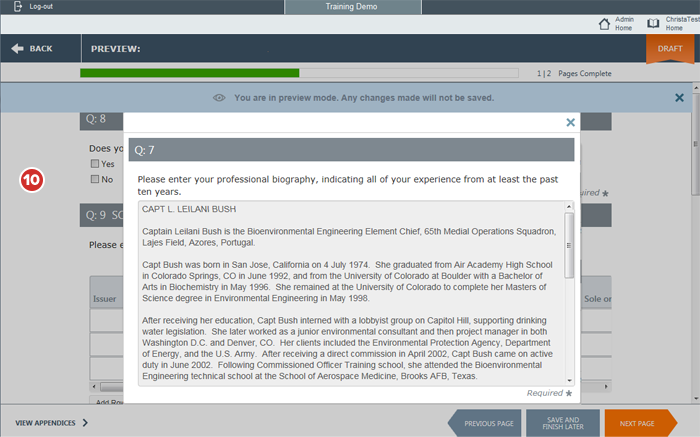This screenshot has height=437, width=700.
Task: Click the eye icon in preview banner
Action: (219, 98)
